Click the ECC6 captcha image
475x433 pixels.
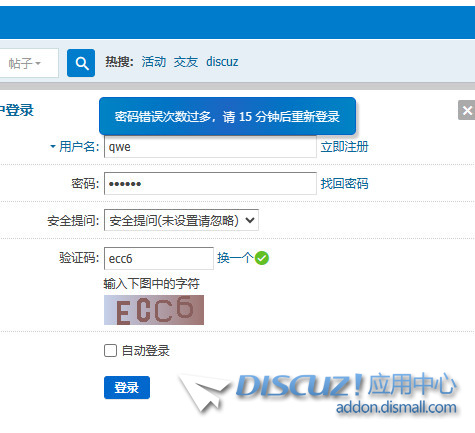pyautogui.click(x=154, y=310)
